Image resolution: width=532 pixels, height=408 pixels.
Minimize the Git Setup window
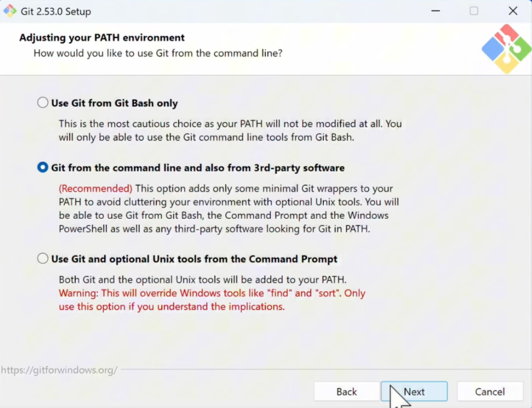click(435, 11)
